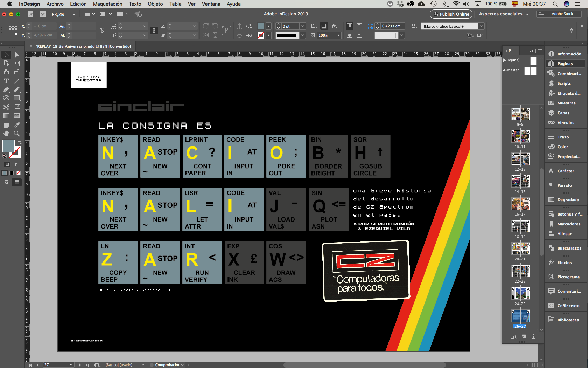Apply None to selection

[19, 173]
